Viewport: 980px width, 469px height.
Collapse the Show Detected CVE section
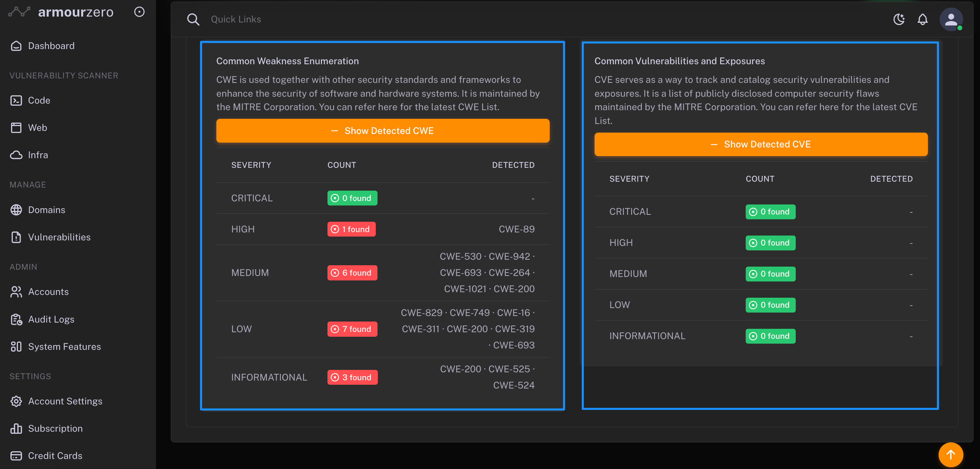pos(761,144)
